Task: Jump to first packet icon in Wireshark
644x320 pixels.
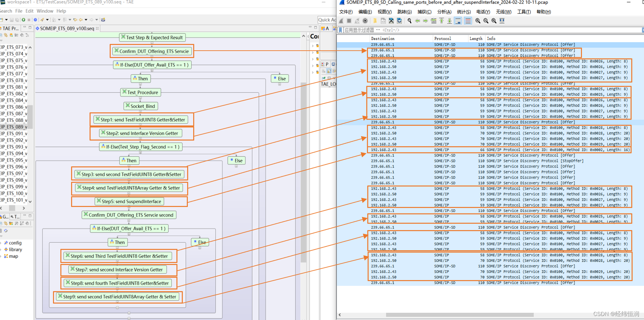Action: pos(441,21)
